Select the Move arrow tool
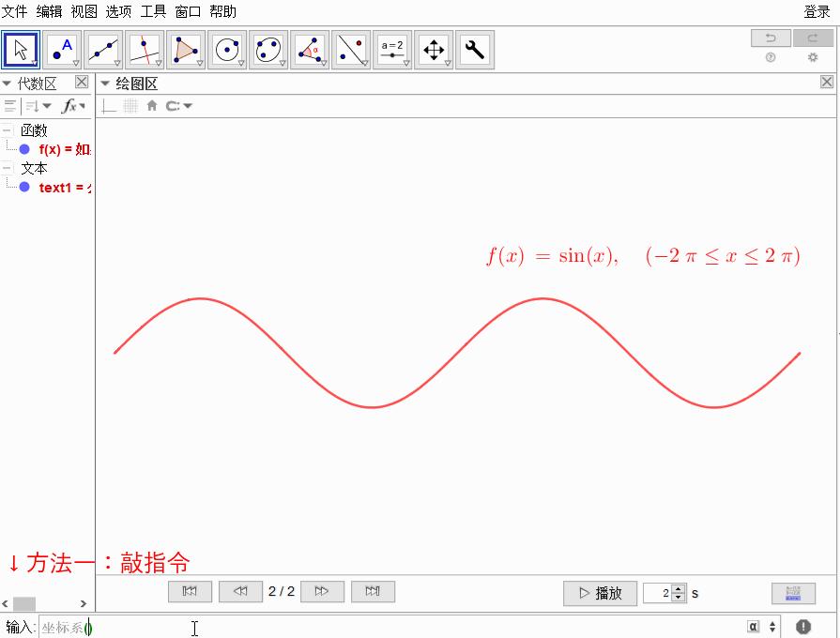 (22, 49)
